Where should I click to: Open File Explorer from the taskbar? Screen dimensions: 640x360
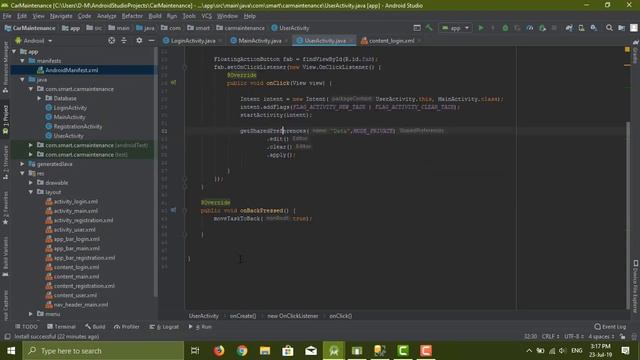coord(265,351)
